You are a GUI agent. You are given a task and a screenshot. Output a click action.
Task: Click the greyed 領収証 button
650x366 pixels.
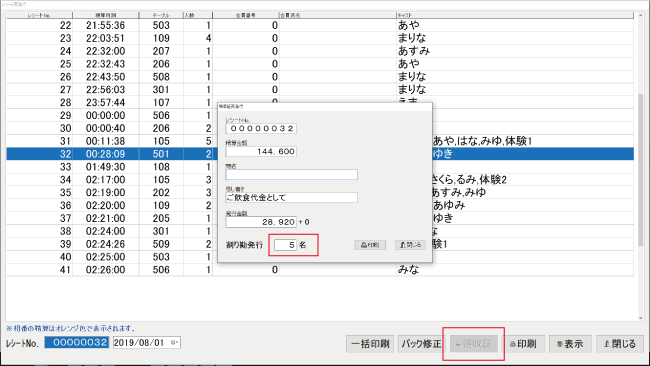point(474,344)
